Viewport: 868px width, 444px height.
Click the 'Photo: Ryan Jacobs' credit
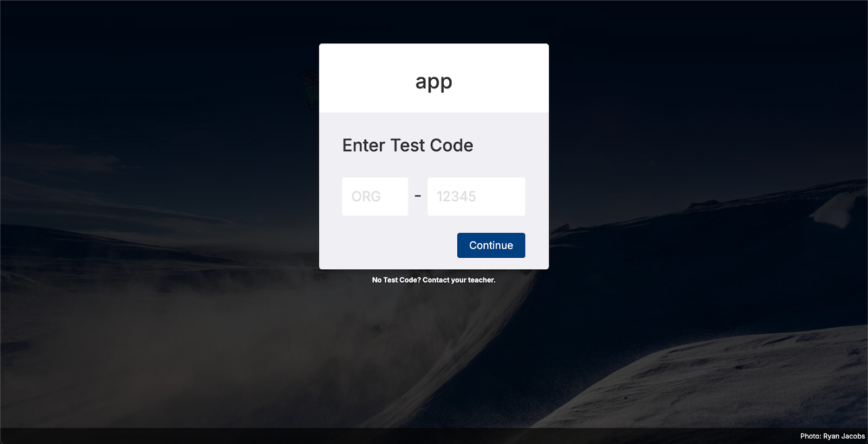(x=832, y=436)
